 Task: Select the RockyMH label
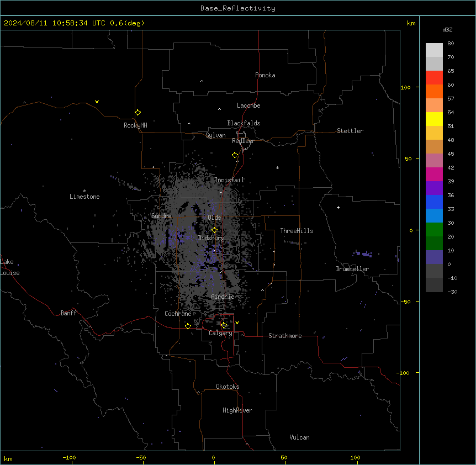135,125
